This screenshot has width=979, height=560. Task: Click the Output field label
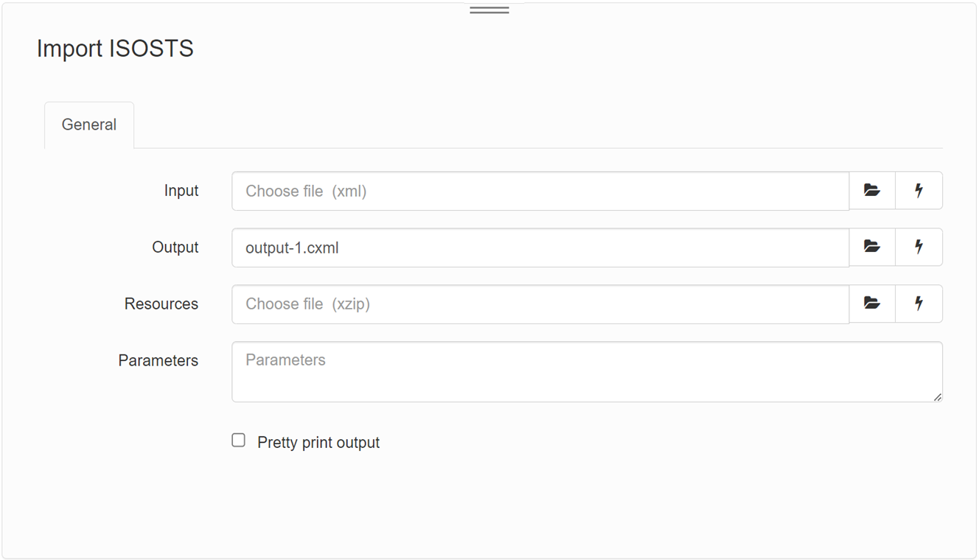tap(175, 248)
